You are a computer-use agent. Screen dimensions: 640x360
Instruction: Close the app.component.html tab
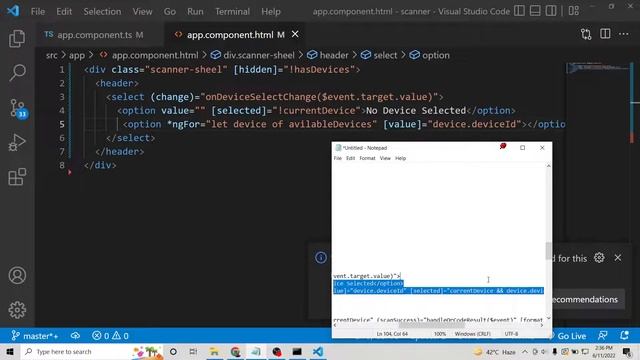295,34
